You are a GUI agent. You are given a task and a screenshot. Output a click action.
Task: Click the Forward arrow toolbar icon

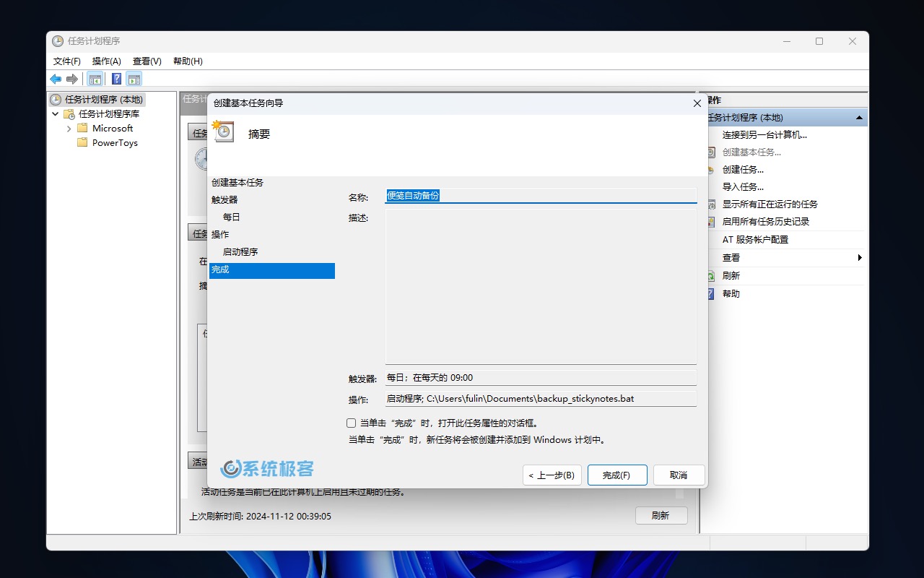pos(72,79)
